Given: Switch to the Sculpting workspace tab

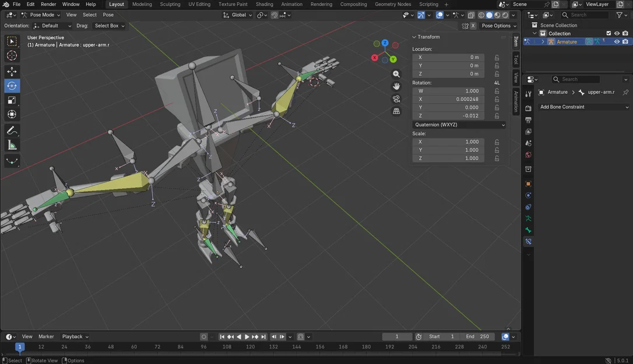Looking at the screenshot, I should coord(170,4).
